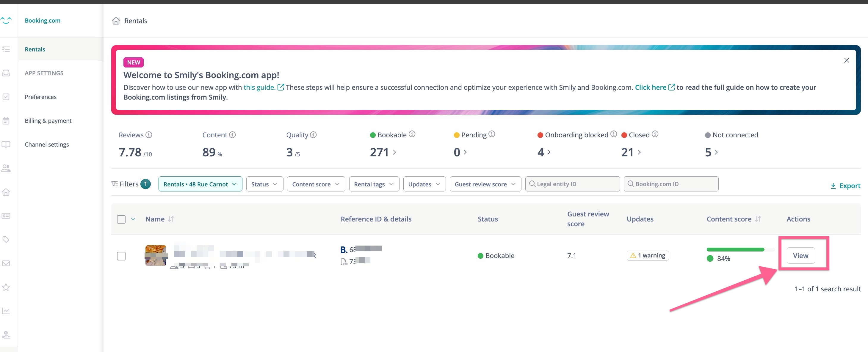Click the View button in Actions column
Viewport: 868px width, 352px height.
(800, 255)
